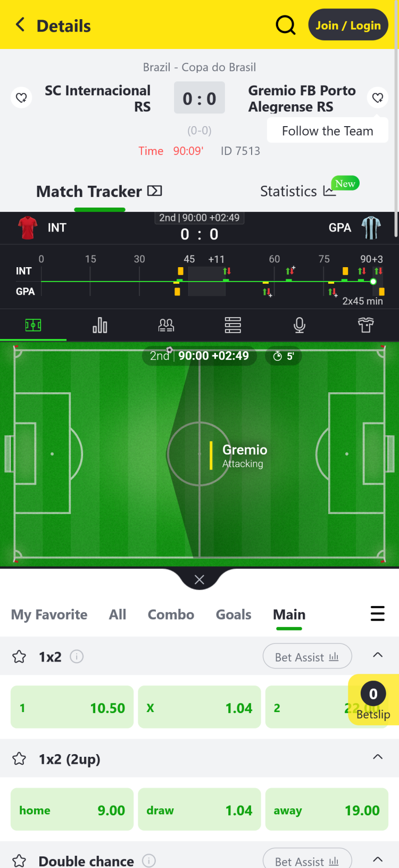Open the pitch view tracker icon
Image resolution: width=399 pixels, height=868 pixels.
pos(33,325)
